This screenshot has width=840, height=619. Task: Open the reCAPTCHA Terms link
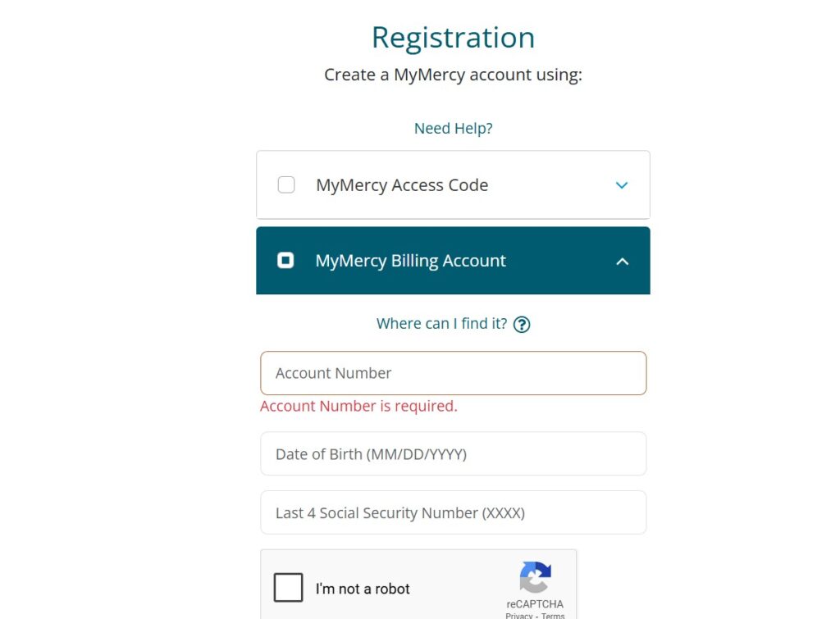(553, 616)
